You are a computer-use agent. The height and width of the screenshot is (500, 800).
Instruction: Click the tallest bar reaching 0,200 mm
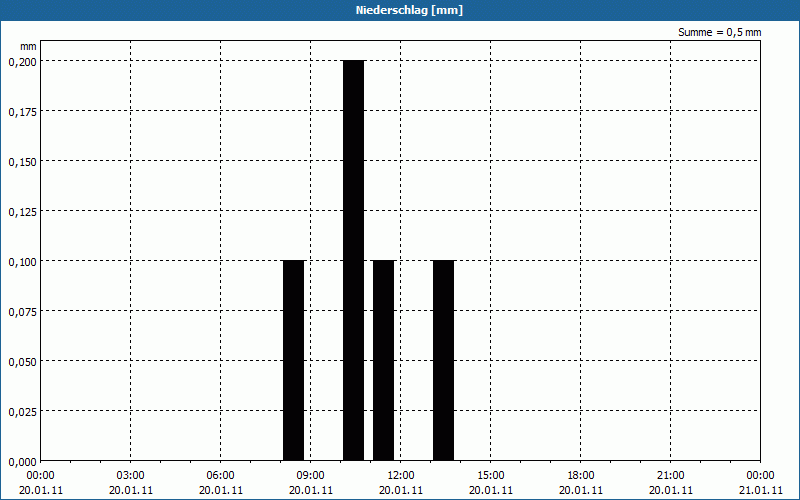tap(354, 261)
